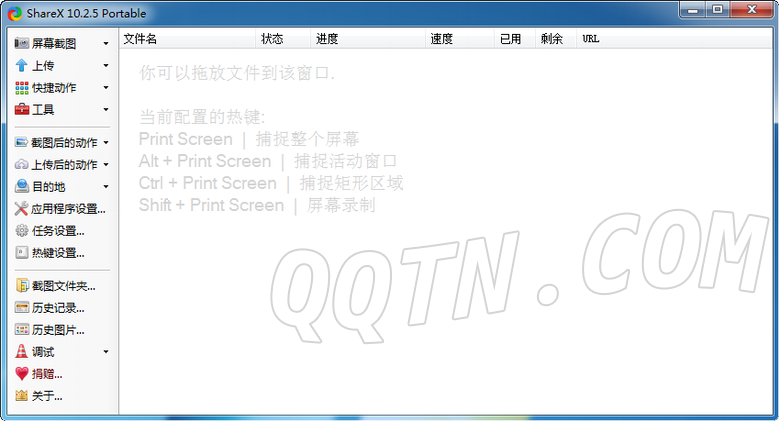The image size is (780, 422).
Task: Close the ShareX window
Action: (x=752, y=10)
